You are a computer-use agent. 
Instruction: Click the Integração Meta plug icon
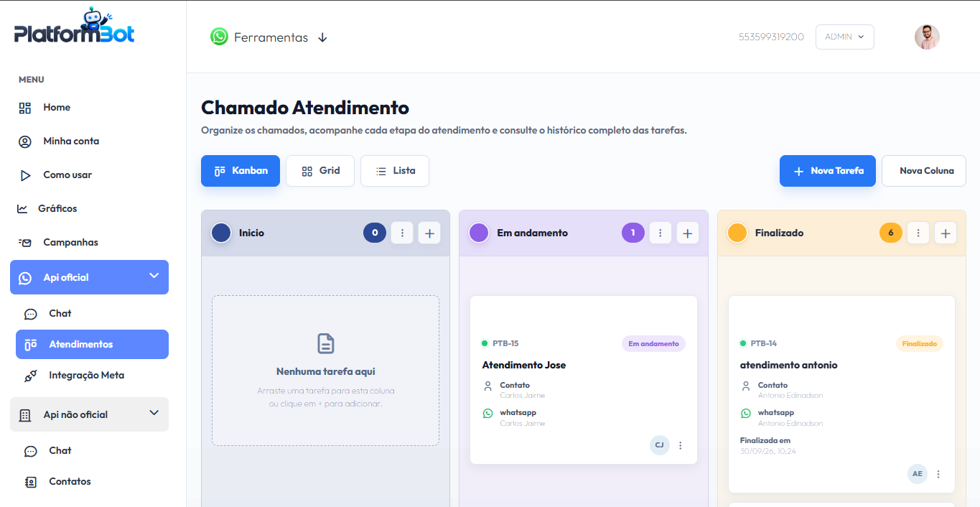click(x=31, y=376)
